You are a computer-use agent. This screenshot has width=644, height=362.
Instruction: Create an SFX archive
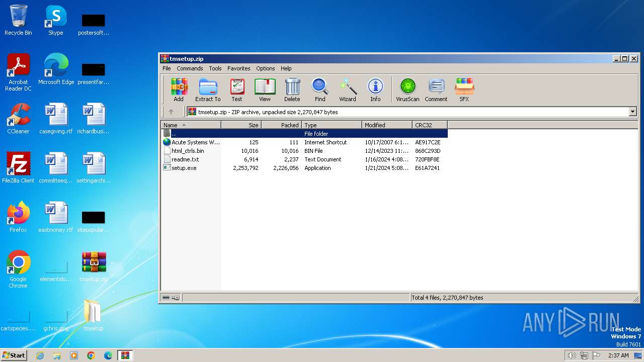[464, 90]
